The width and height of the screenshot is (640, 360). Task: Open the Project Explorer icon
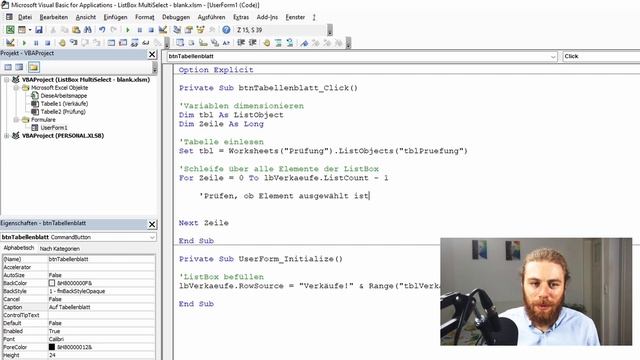click(177, 30)
